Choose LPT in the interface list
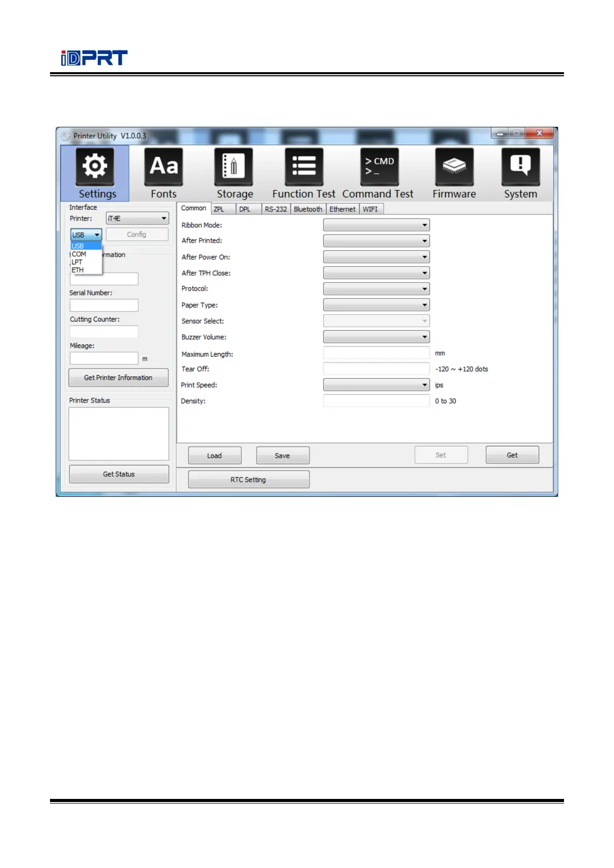Image resolution: width=614 pixels, height=868 pixels. click(x=86, y=262)
